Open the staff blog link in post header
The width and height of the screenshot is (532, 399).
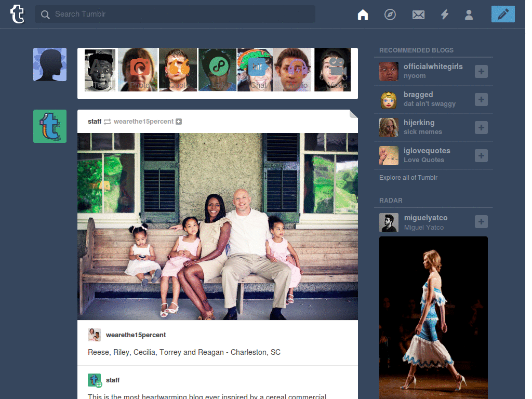(95, 122)
